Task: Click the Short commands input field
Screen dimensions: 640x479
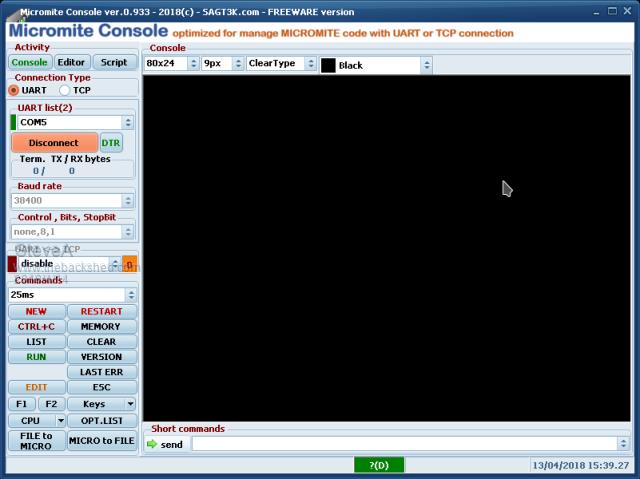Action: (404, 444)
